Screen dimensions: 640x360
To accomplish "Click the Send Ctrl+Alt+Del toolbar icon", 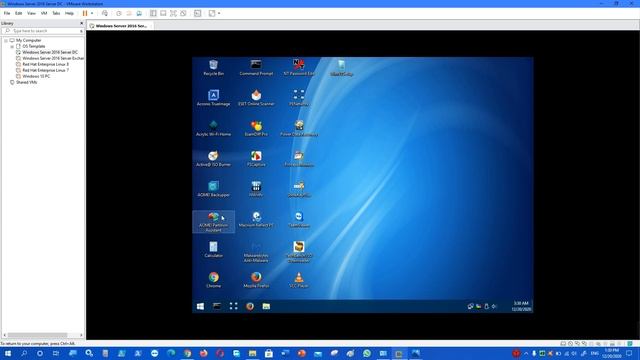I will (x=105, y=13).
